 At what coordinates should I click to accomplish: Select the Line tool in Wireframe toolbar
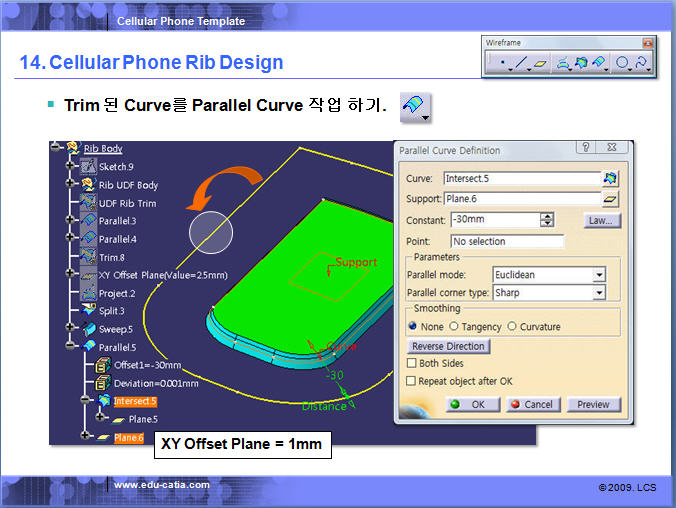click(x=519, y=63)
